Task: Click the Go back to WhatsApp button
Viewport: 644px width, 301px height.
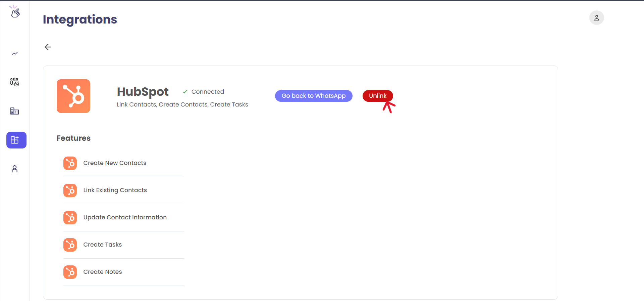Action: pos(314,96)
